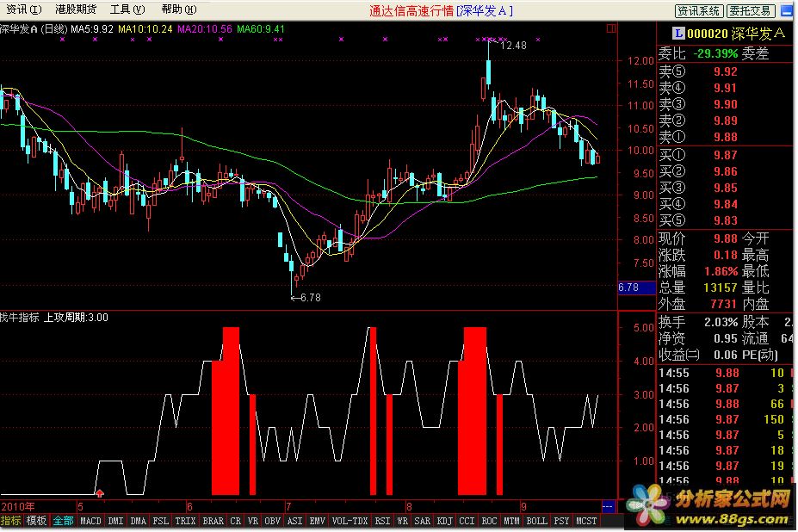
Task: Switch to PSY indicator
Action: click(x=561, y=521)
